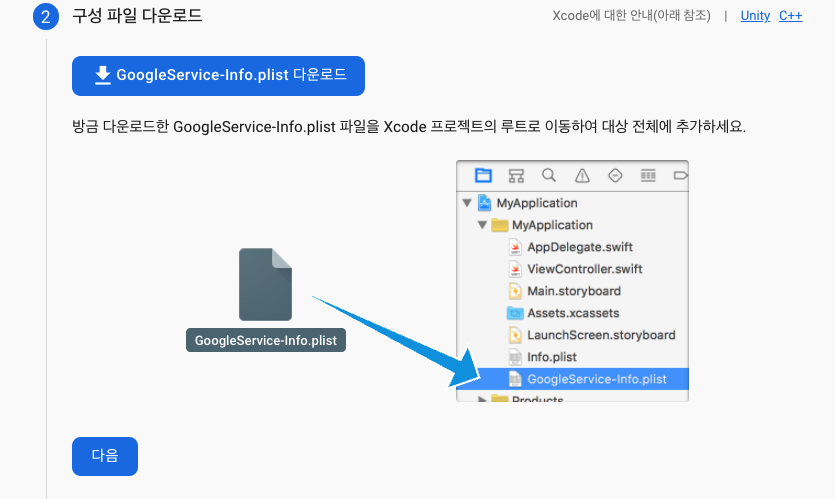
Task: Click the issue navigator warning icon
Action: click(x=582, y=175)
